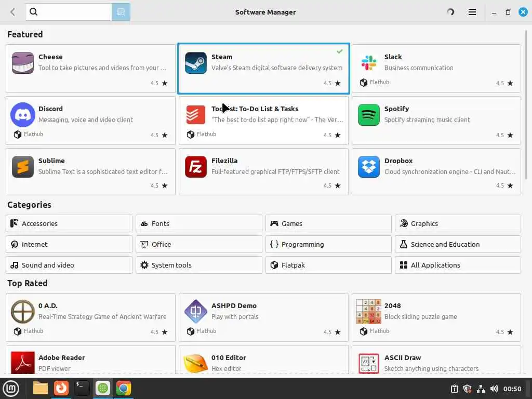Browse the Programming category
This screenshot has width=532, height=399.
pyautogui.click(x=328, y=244)
